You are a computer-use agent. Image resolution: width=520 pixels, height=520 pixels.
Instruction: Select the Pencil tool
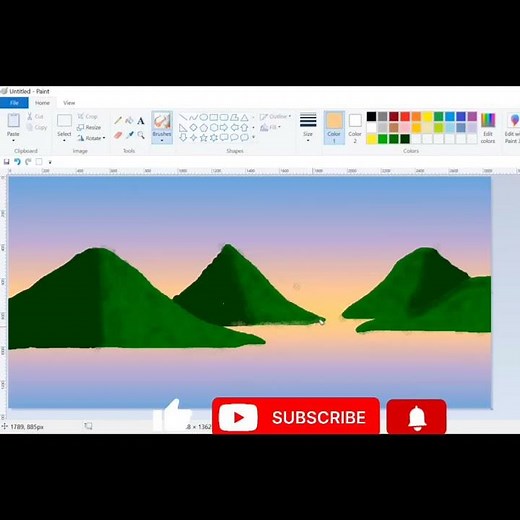click(x=118, y=121)
